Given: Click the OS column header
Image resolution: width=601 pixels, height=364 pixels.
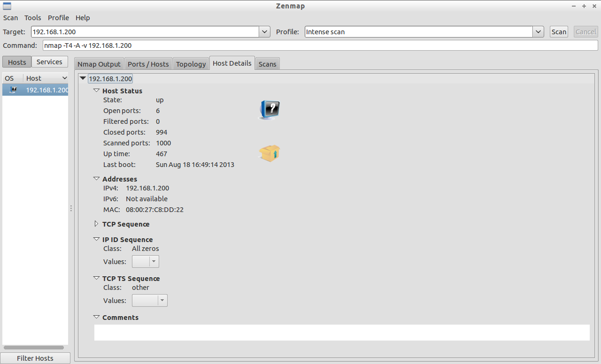Looking at the screenshot, I should pos(13,78).
